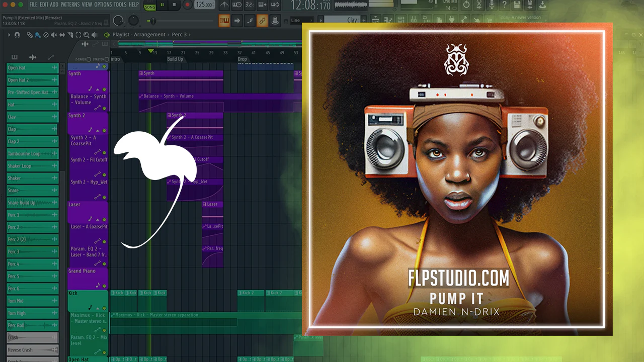Select the slice tool in Playlist
This screenshot has width=644, height=362.
click(70, 35)
